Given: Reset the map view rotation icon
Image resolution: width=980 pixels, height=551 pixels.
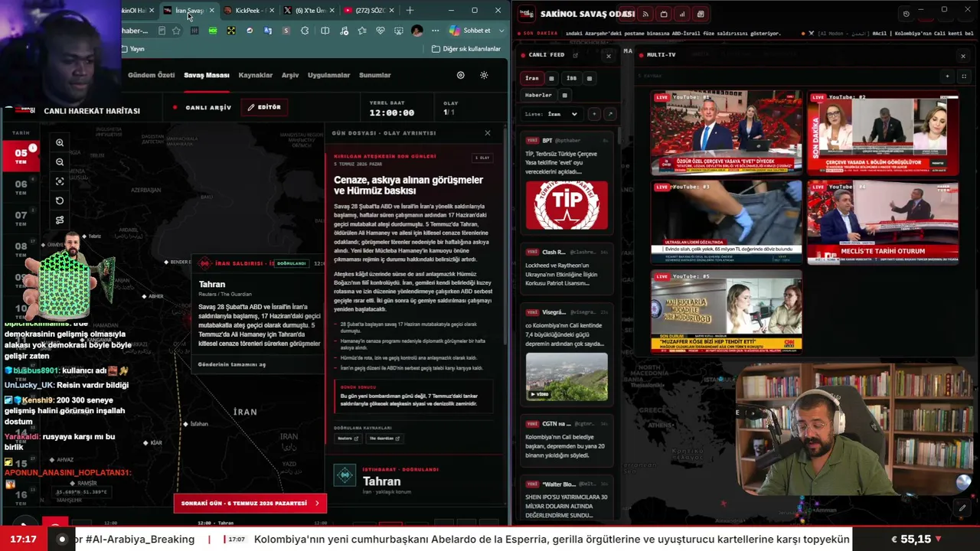Looking at the screenshot, I should 60,201.
